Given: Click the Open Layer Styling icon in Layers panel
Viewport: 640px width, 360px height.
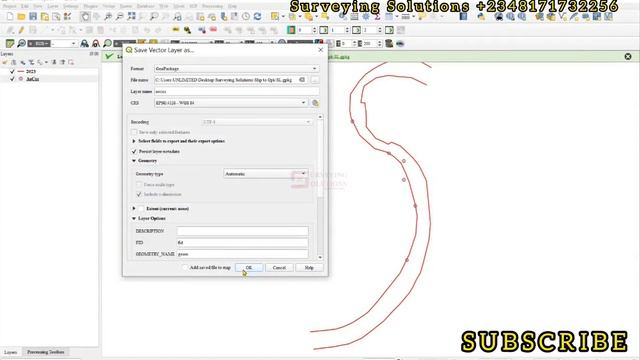Looking at the screenshot, I should click(5, 62).
